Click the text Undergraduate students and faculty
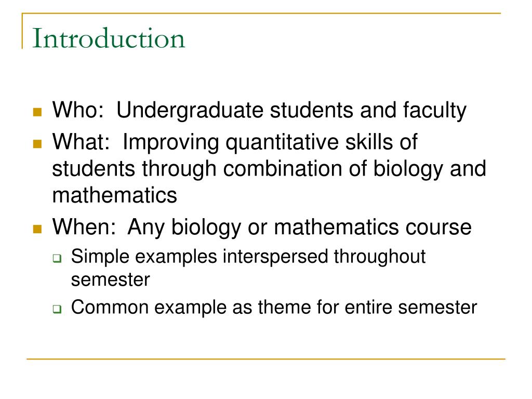Viewport: 532px width, 399px height. [291, 111]
